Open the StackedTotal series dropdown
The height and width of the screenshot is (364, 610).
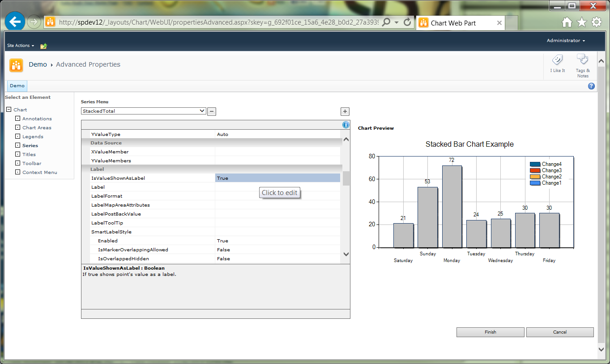click(144, 111)
